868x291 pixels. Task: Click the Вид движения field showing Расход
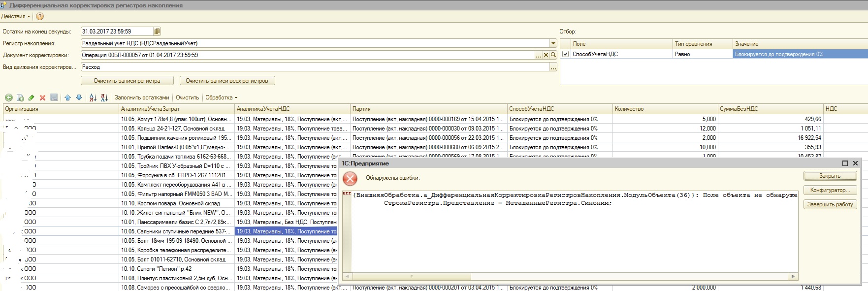point(315,67)
